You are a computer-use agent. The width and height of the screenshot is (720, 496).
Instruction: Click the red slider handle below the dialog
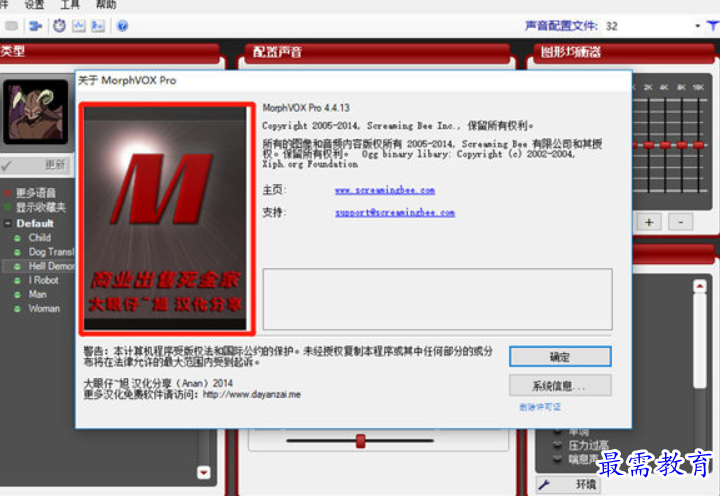[361, 441]
